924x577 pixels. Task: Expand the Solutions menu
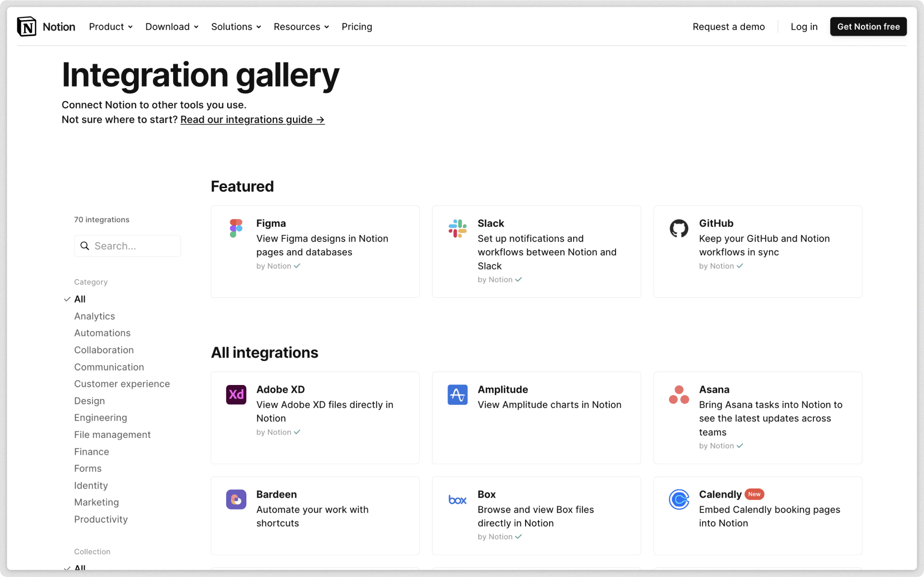[235, 26]
